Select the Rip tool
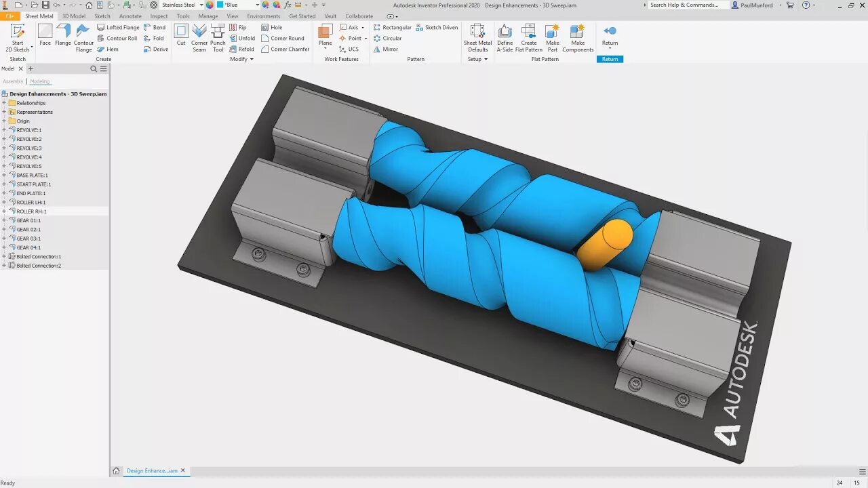Viewport: 868px width, 488px height. click(238, 28)
